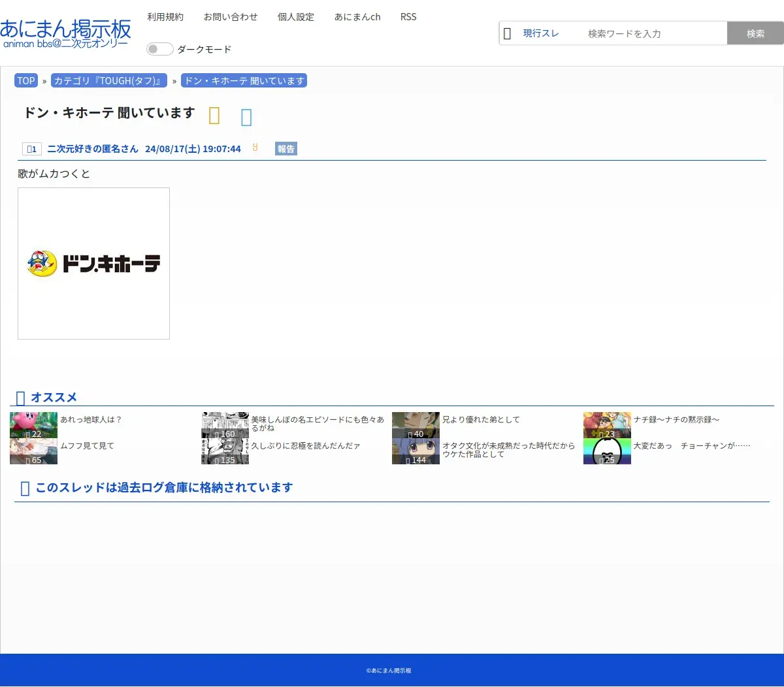Click icon beside このスレッドは過去ログ倉庫 heading
The height and width of the screenshot is (687, 784).
point(25,488)
